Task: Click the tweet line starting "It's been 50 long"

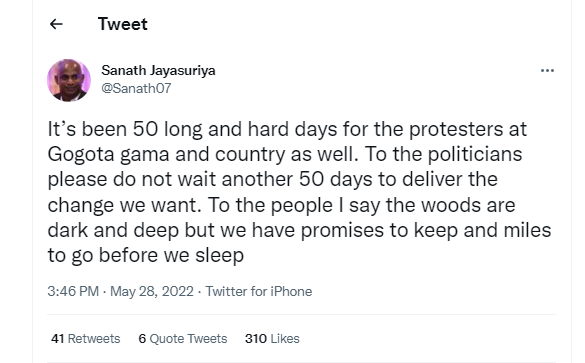Action: point(287,129)
